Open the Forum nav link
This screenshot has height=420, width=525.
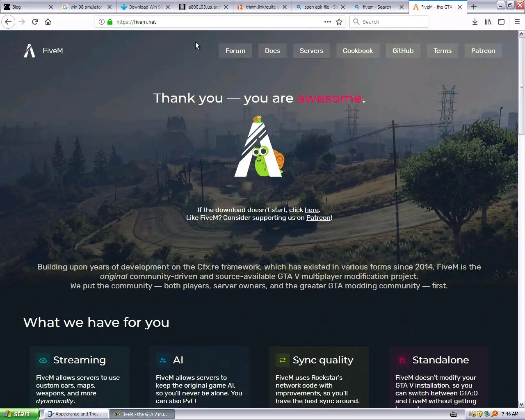(235, 51)
